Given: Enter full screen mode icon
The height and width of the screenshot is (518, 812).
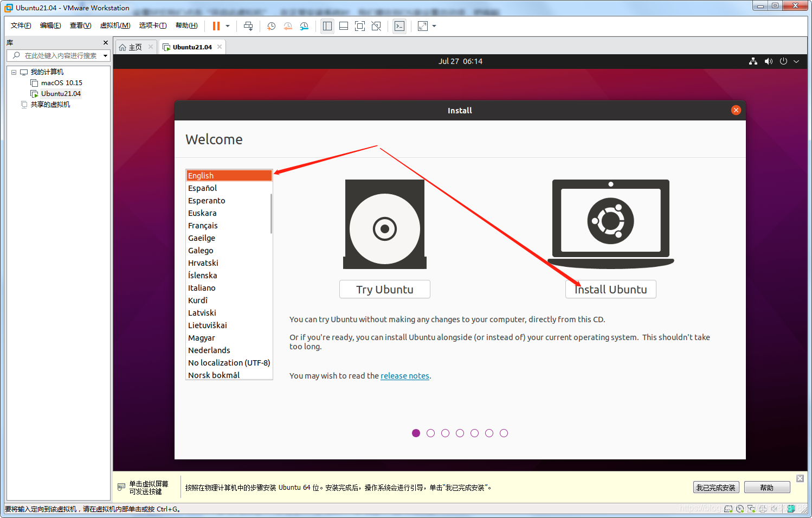Looking at the screenshot, I should click(x=360, y=26).
